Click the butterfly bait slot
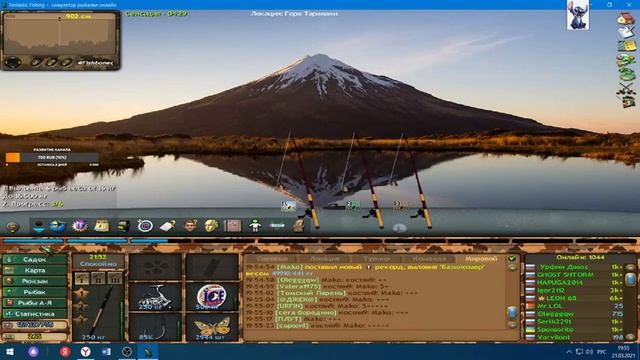640x360 pixels. pyautogui.click(x=212, y=327)
